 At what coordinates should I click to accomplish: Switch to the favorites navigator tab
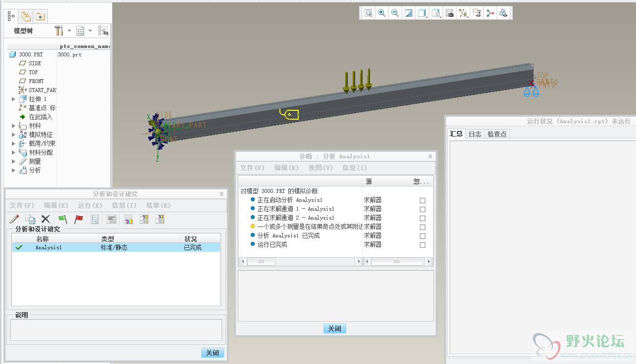coord(40,17)
